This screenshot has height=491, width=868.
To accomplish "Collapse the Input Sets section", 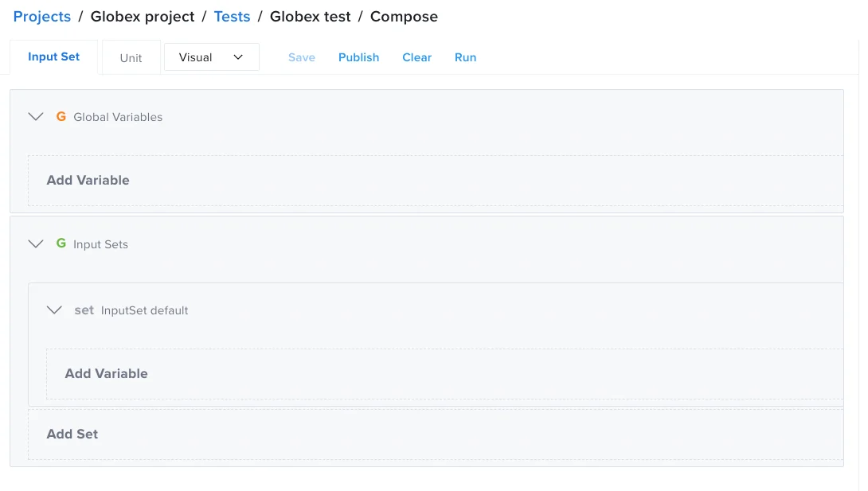I will (x=35, y=244).
